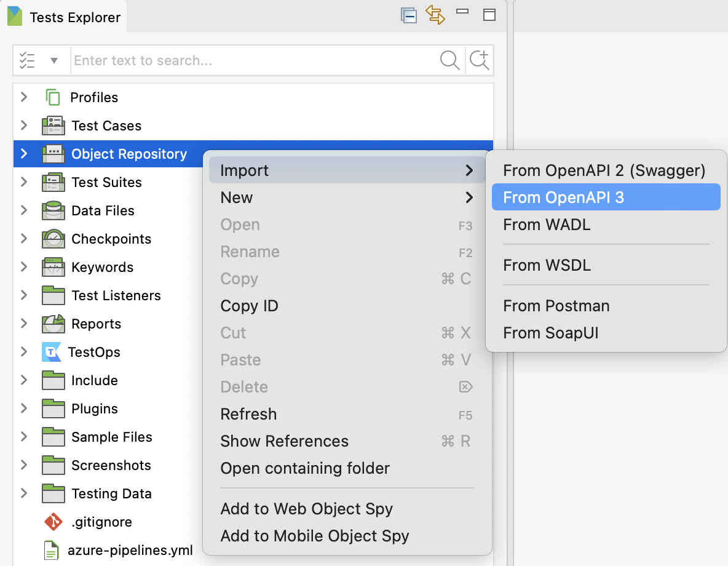Image resolution: width=728 pixels, height=566 pixels.
Task: Click the Testing Data folder icon
Action: coord(53,493)
